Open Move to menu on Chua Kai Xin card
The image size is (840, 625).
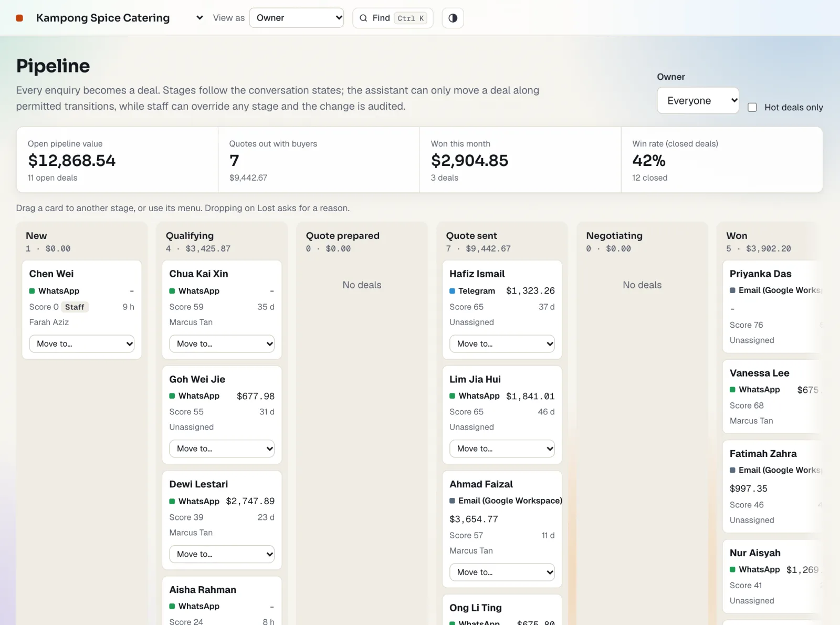(222, 343)
